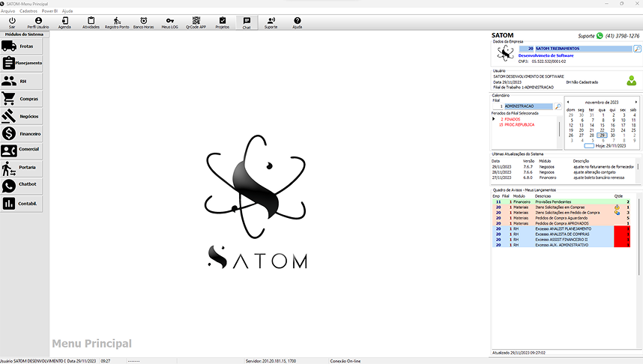Open the Frotas module
The height and width of the screenshot is (364, 643).
22,46
